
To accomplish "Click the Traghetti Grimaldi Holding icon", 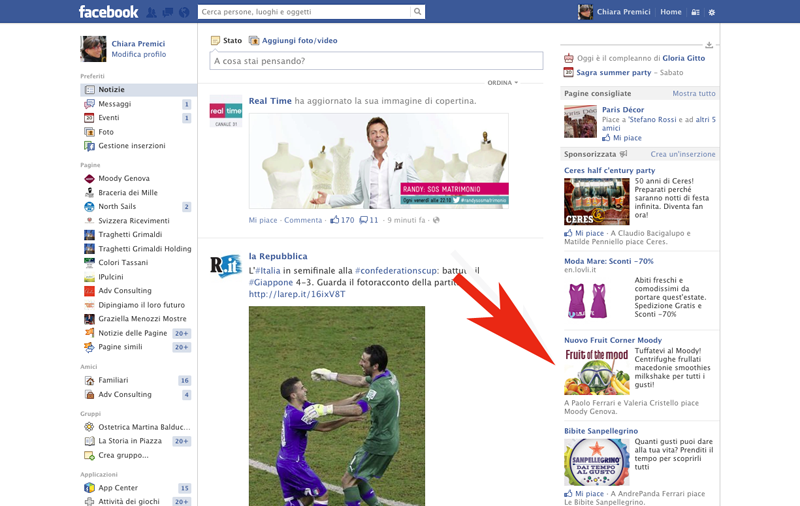I will 89,248.
